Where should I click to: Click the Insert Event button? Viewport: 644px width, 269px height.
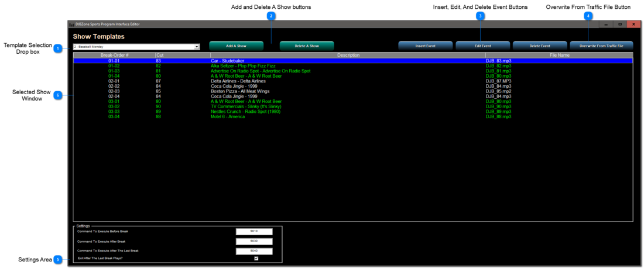pos(426,46)
